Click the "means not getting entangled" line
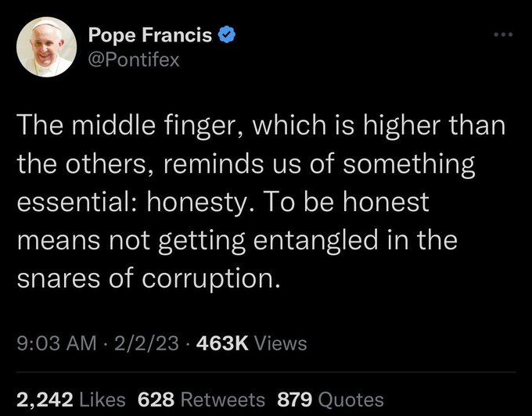 tap(237, 241)
